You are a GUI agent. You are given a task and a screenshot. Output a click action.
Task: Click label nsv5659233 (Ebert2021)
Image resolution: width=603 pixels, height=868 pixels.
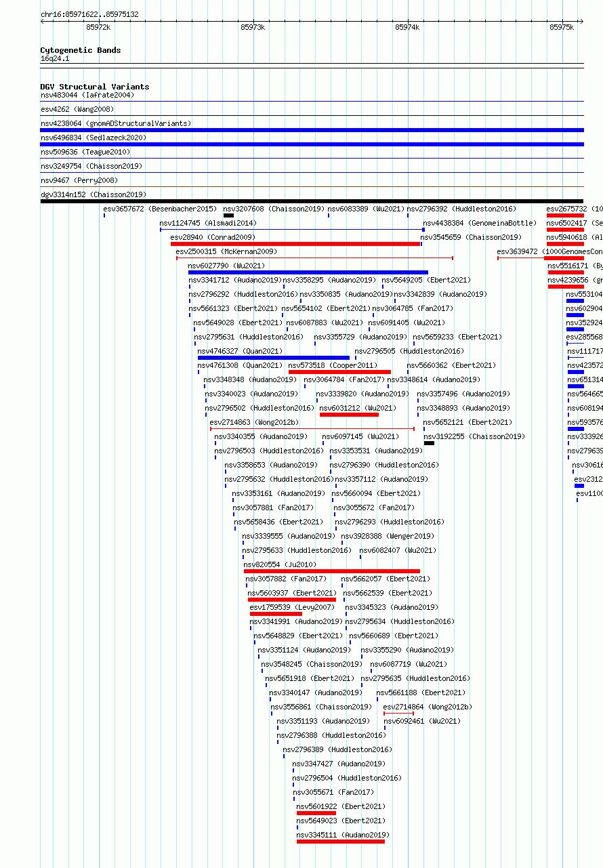[x=458, y=337]
